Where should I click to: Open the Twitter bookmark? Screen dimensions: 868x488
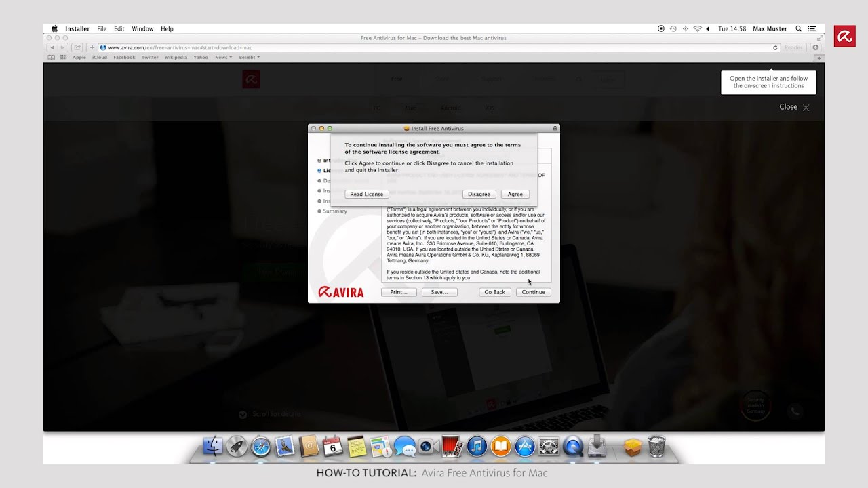click(x=150, y=58)
